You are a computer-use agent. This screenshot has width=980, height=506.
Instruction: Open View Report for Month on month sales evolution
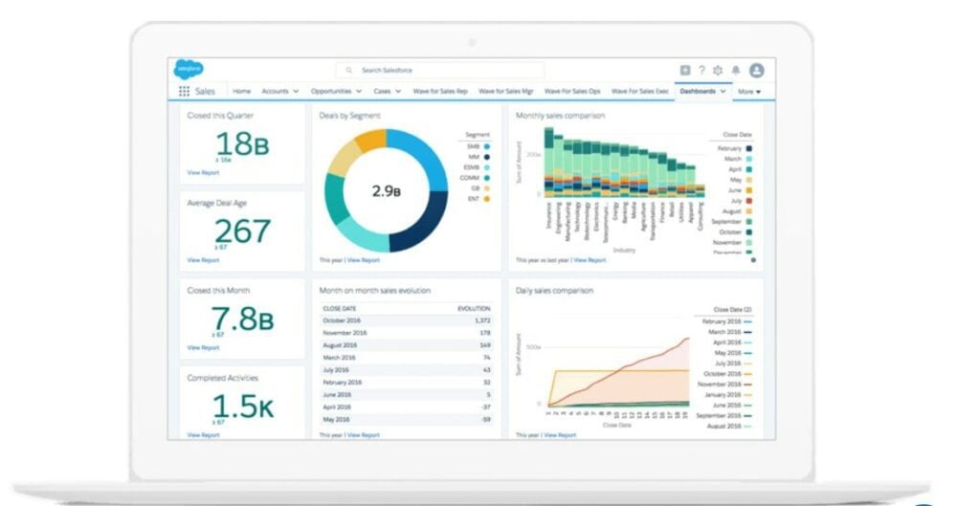coord(363,435)
